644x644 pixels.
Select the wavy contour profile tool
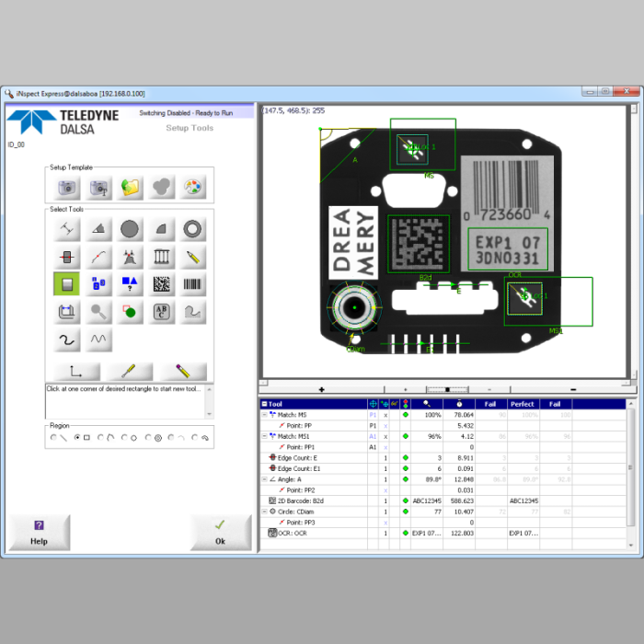tap(192, 312)
